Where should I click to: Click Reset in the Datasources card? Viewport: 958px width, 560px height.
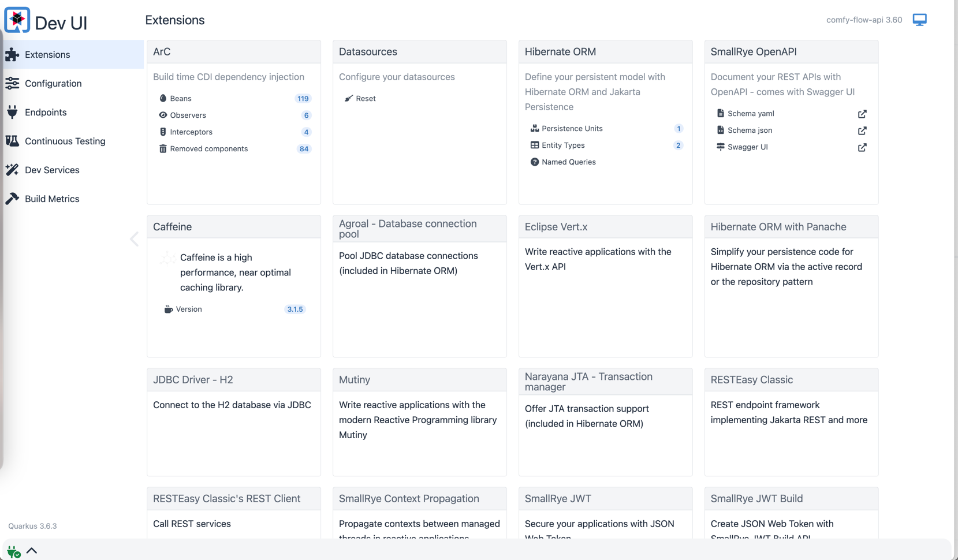[x=366, y=99]
